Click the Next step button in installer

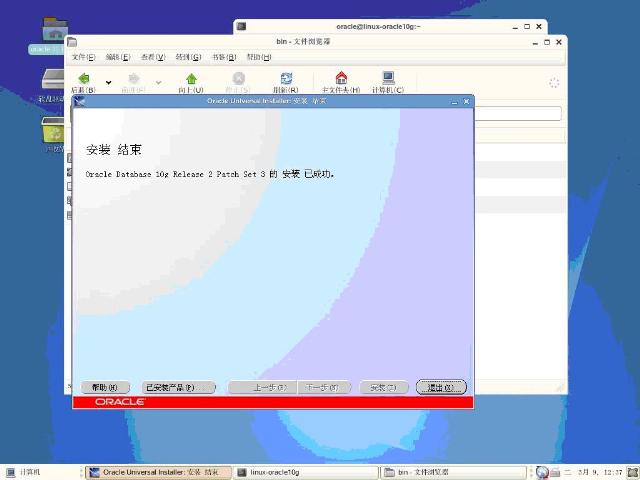tap(324, 387)
